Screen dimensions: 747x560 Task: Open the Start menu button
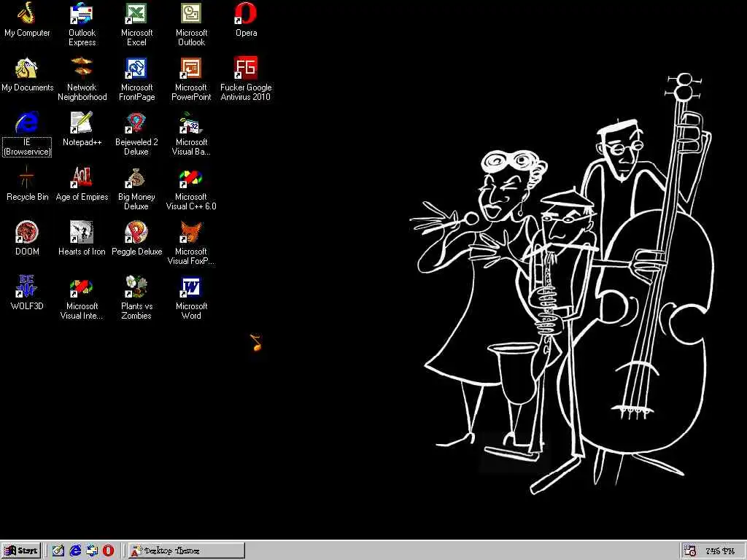click(x=20, y=551)
